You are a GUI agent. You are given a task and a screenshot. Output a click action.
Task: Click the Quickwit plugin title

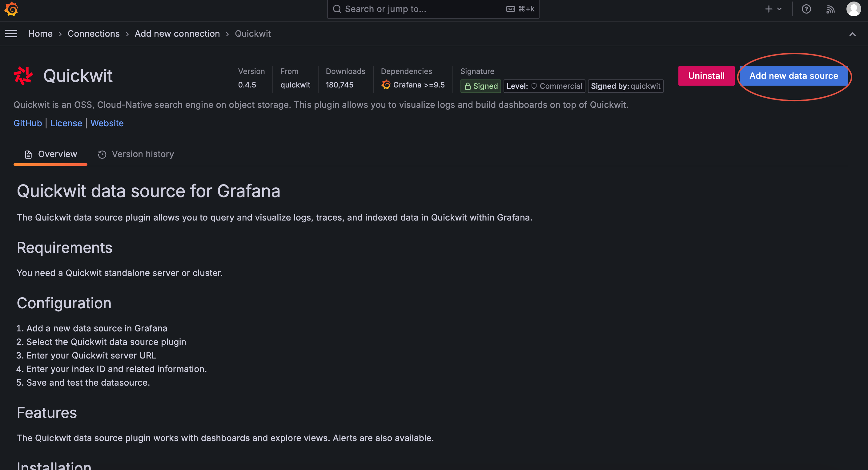pos(78,76)
